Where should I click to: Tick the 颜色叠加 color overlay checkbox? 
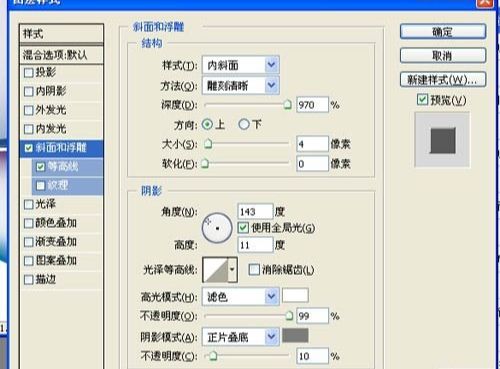pos(29,223)
